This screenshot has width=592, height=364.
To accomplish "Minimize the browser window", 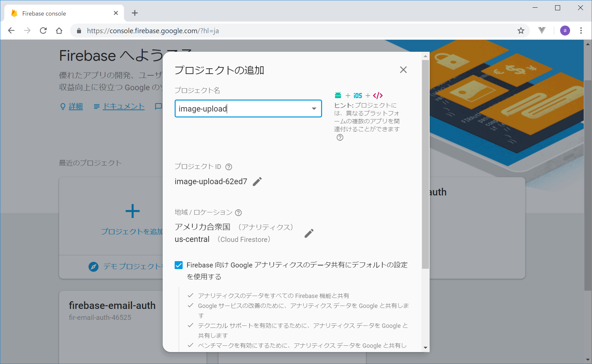I will click(x=535, y=8).
